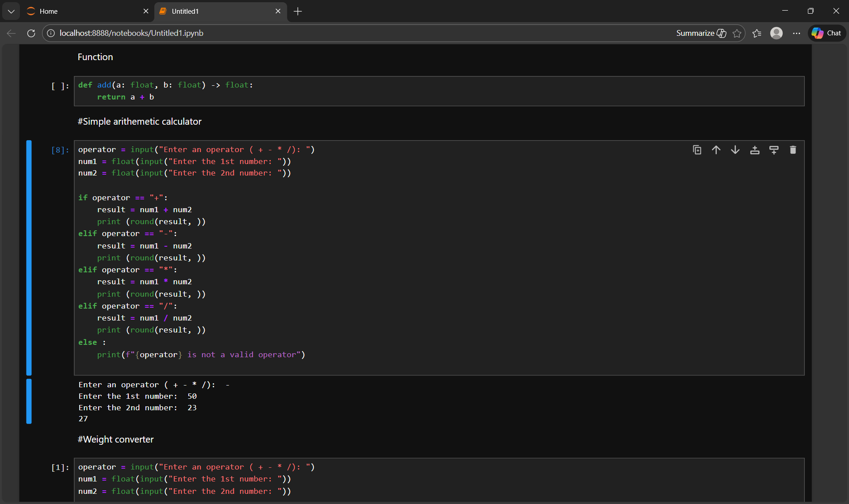This screenshot has width=849, height=504.
Task: Refresh the browser page
Action: tap(31, 33)
